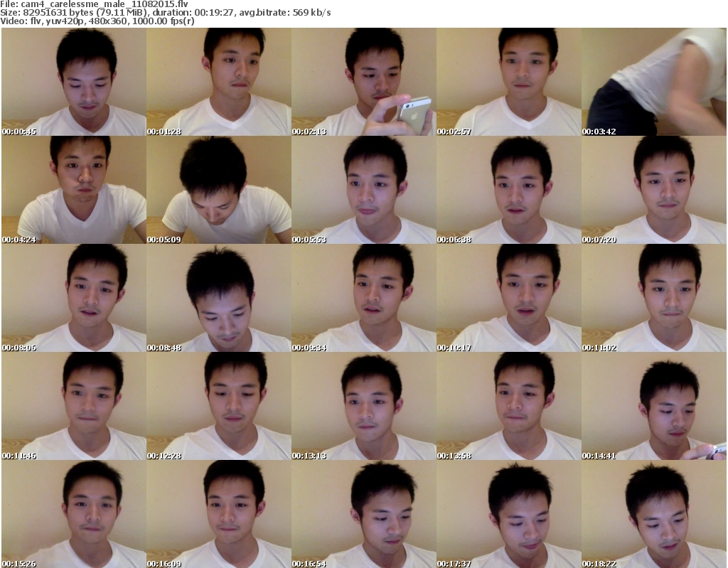Select the thumbnail at timestamp 00:15:26
The height and width of the screenshot is (568, 728).
tap(74, 514)
